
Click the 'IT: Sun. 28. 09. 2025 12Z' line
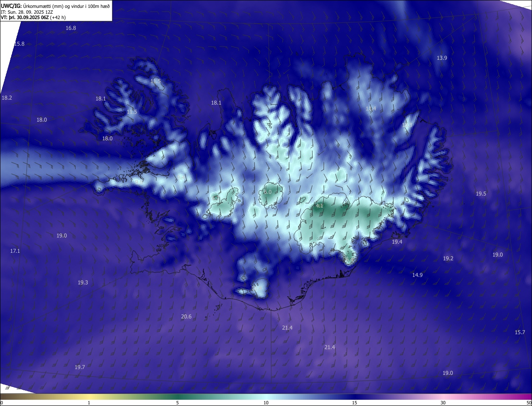point(27,12)
